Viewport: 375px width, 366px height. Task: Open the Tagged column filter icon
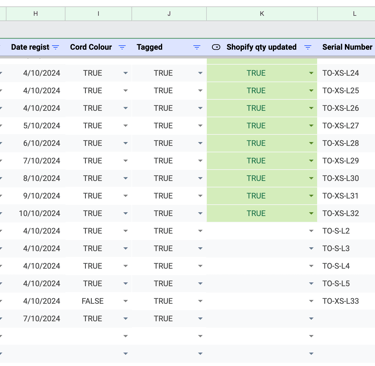pos(197,47)
